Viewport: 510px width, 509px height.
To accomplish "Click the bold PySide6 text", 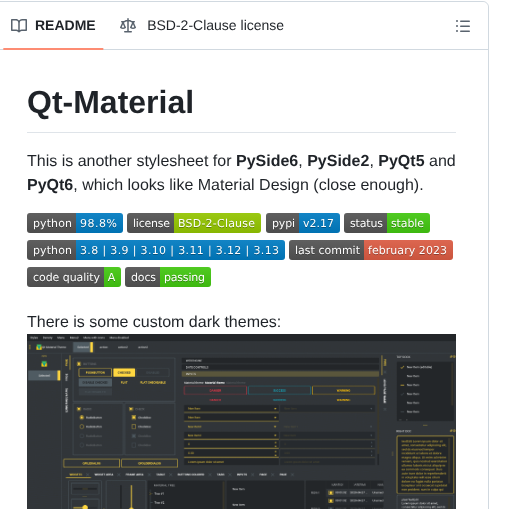I will point(267,161).
